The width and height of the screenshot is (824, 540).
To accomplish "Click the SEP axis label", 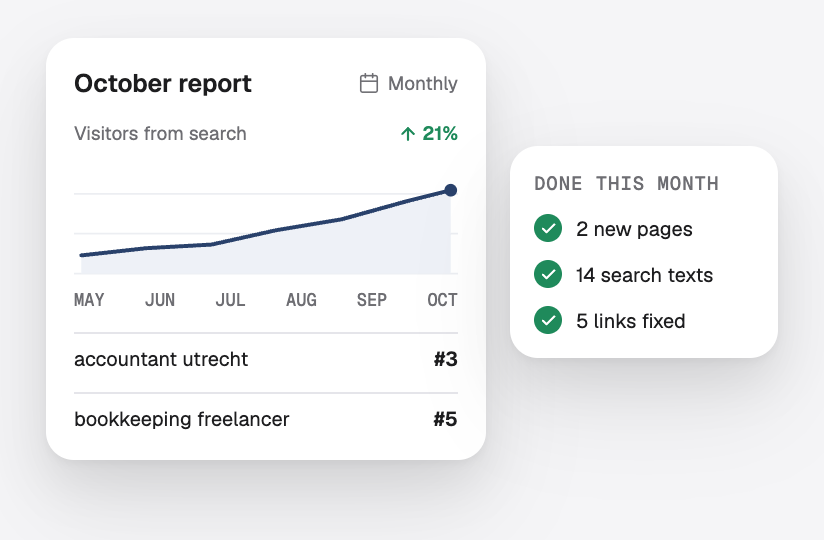I will tap(372, 300).
